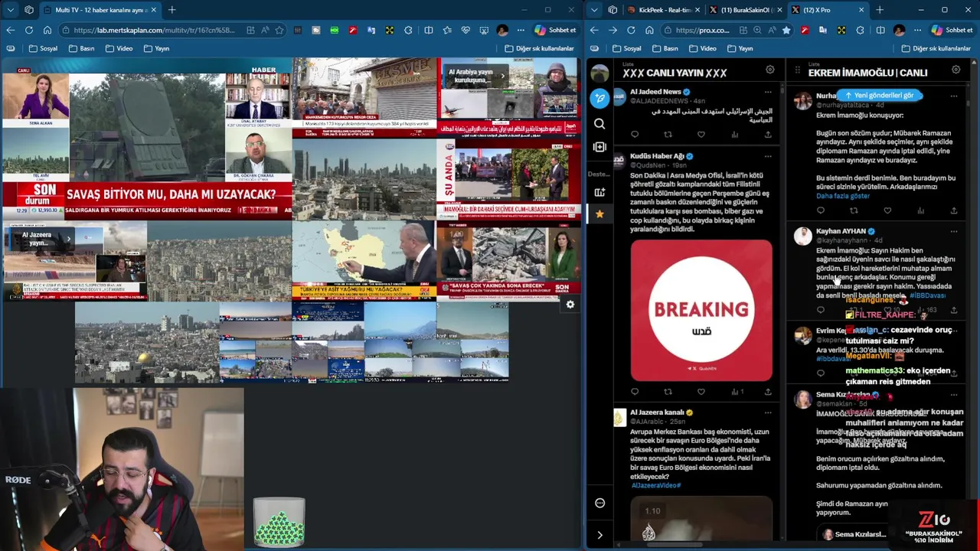Open Kayhan AYHAN profile name

point(841,231)
